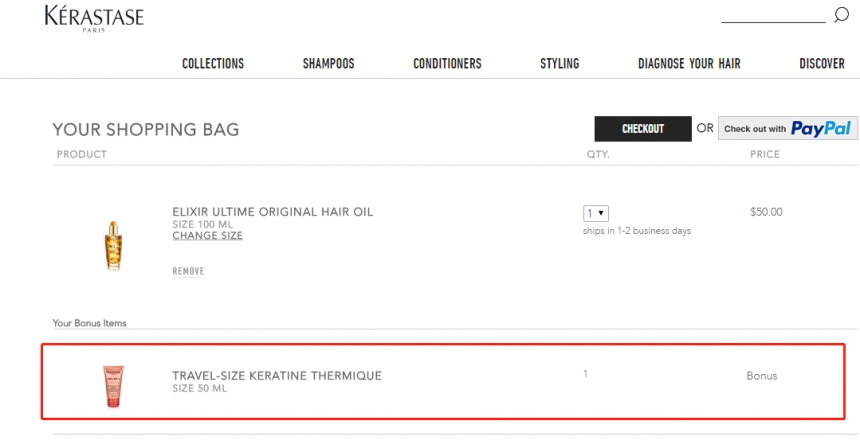Screen dimensions: 860x448
Task: Open the Discover menu item
Action: coord(821,63)
